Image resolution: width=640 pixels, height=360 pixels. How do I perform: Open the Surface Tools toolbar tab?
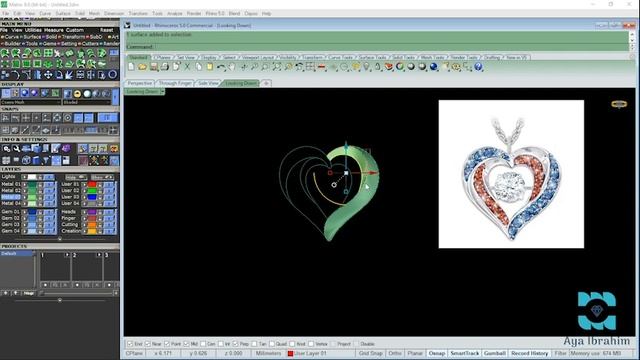pyautogui.click(x=372, y=58)
